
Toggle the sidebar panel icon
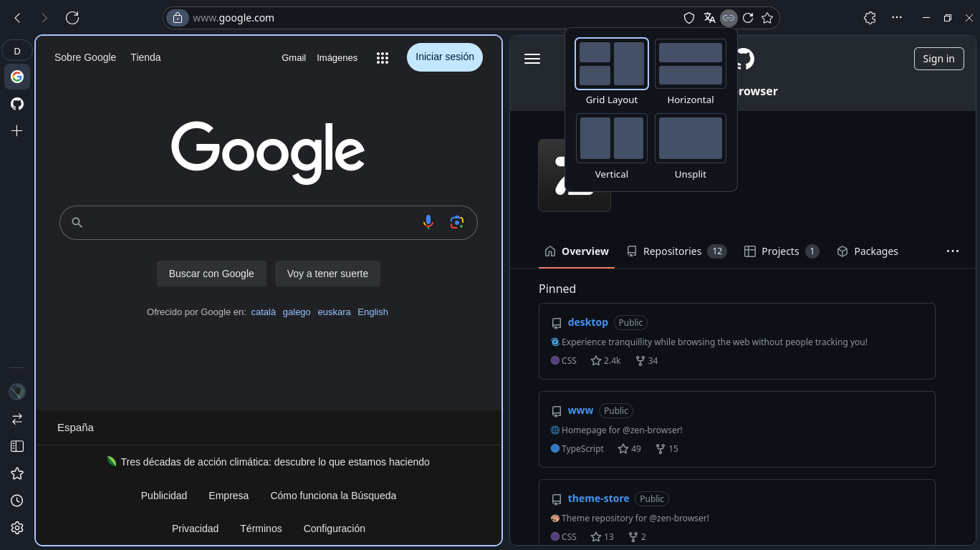17,446
